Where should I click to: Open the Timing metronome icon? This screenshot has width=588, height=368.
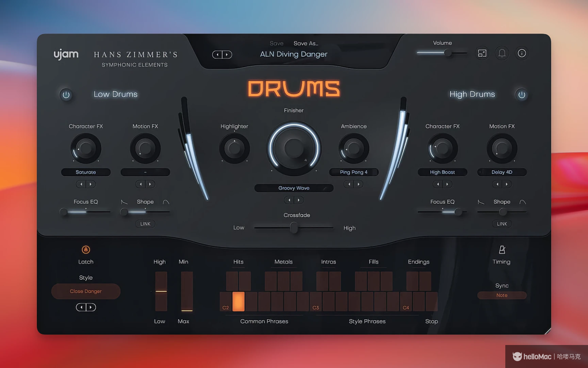(x=502, y=250)
